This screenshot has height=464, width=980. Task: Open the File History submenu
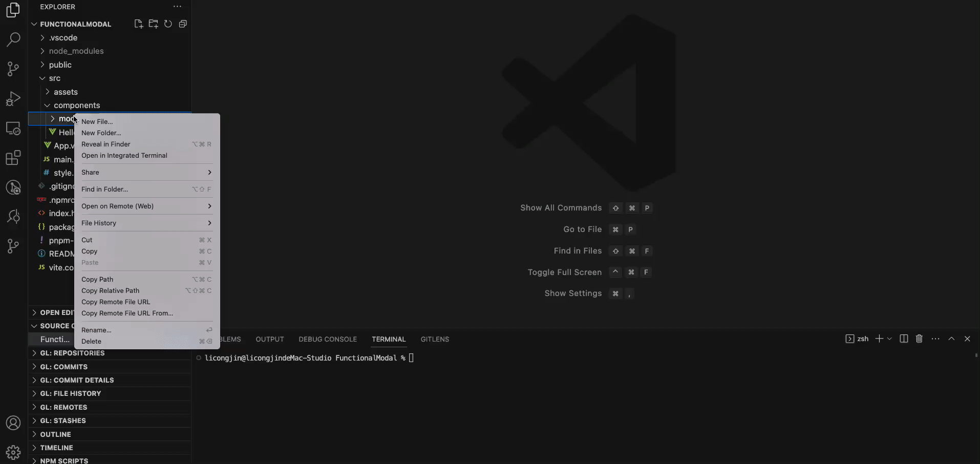pos(147,223)
